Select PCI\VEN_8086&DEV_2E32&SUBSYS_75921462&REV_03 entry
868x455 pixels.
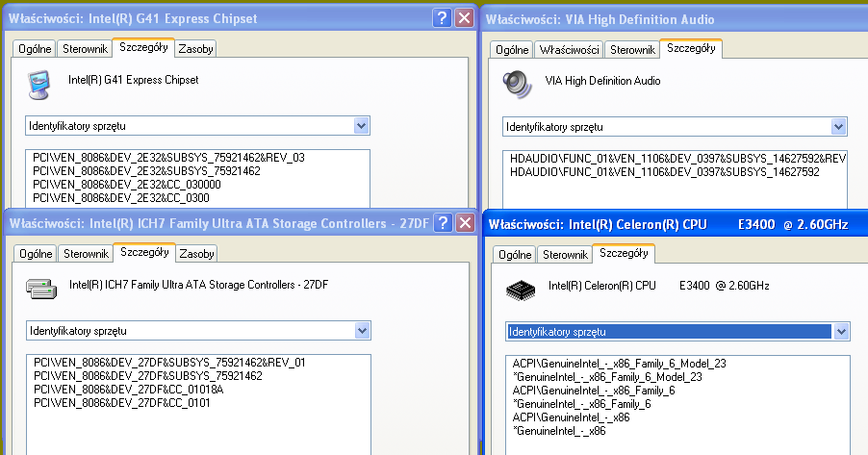tap(168, 157)
